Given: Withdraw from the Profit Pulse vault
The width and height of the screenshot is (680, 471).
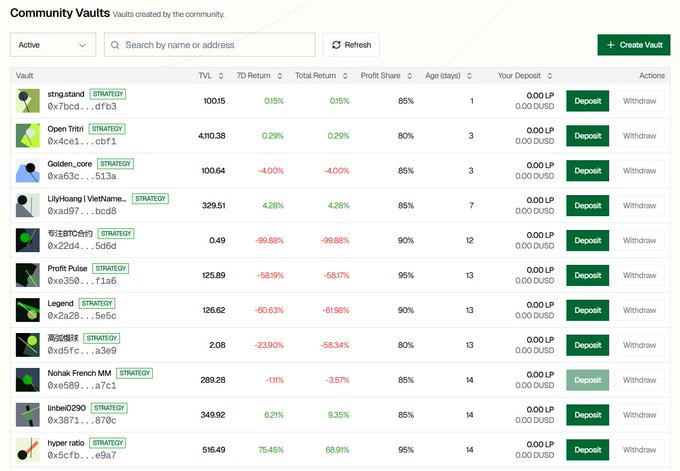Looking at the screenshot, I should click(639, 275).
